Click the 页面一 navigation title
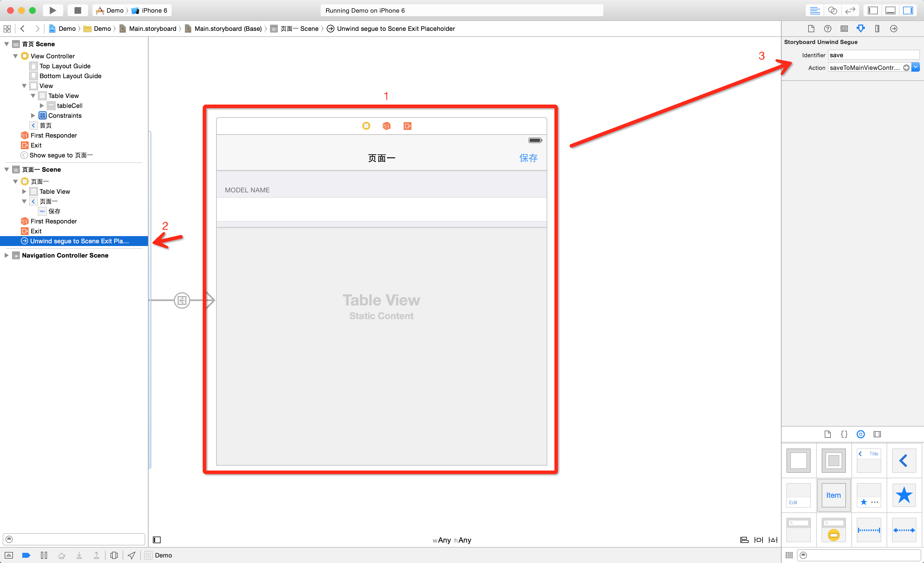Screen dimensions: 924x563 point(381,158)
